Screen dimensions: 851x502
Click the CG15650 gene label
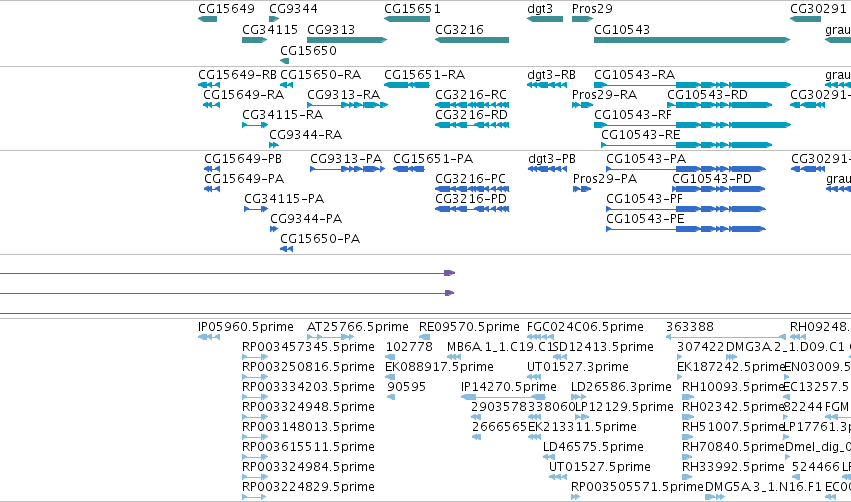click(x=308, y=50)
